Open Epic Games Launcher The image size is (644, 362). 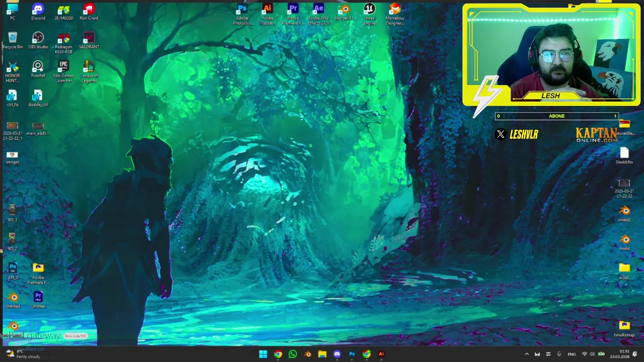pyautogui.click(x=63, y=72)
